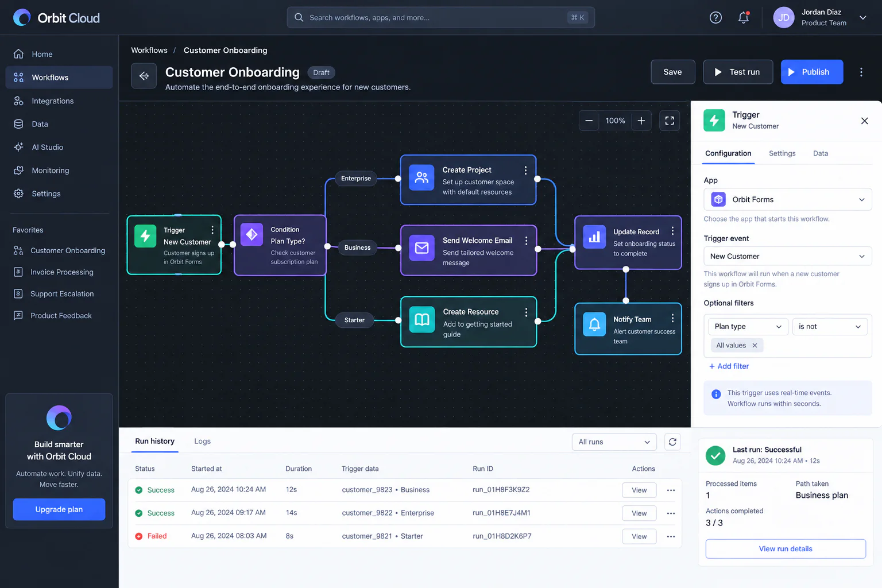Image resolution: width=882 pixels, height=588 pixels.
Task: Open the Logs tab
Action: pyautogui.click(x=202, y=441)
